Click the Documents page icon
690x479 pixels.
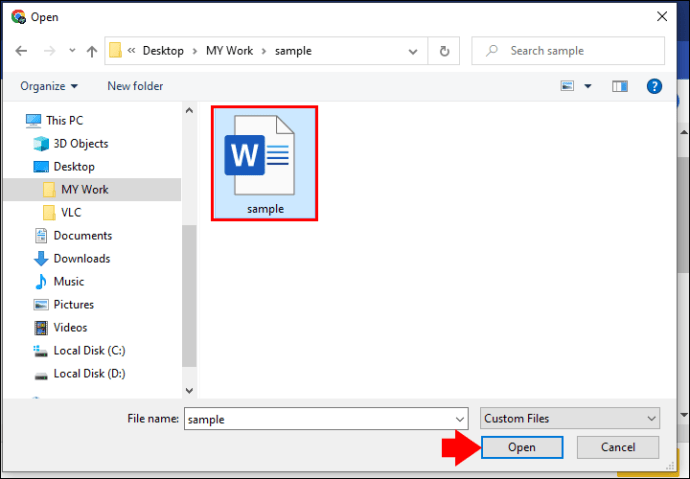[41, 236]
